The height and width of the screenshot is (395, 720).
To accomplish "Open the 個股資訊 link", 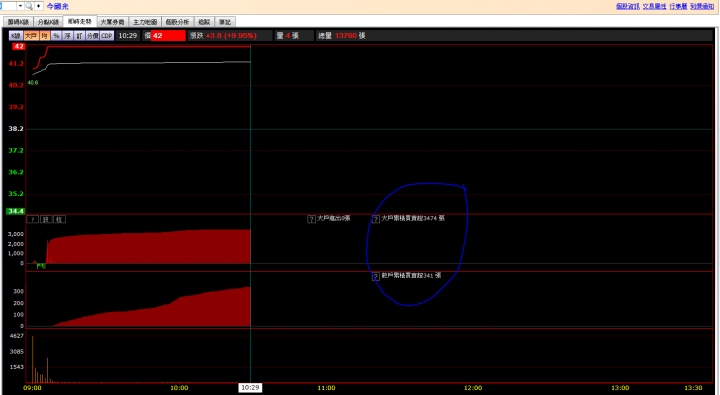I will 628,6.
